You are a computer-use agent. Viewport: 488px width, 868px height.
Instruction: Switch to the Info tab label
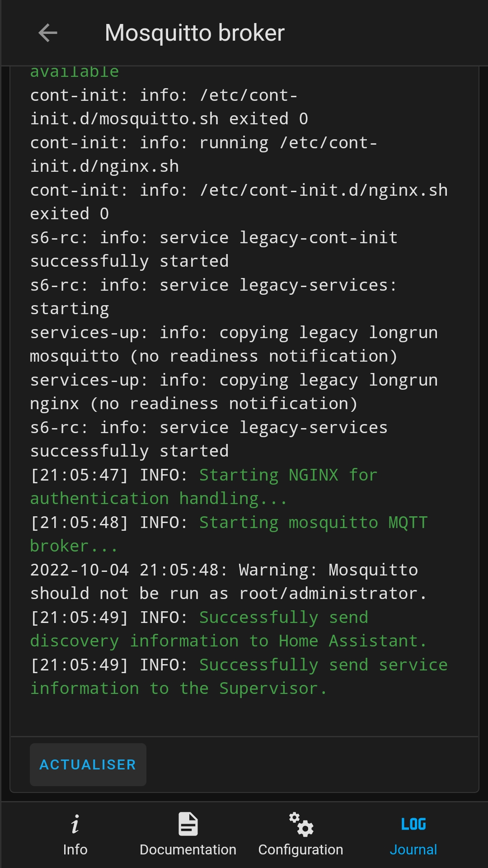[x=75, y=849]
